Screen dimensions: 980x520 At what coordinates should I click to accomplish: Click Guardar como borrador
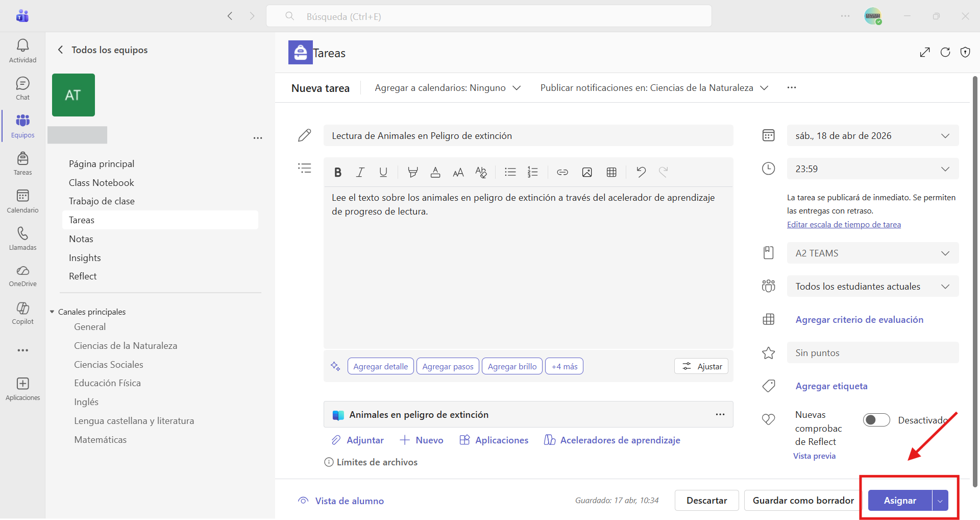coord(803,501)
